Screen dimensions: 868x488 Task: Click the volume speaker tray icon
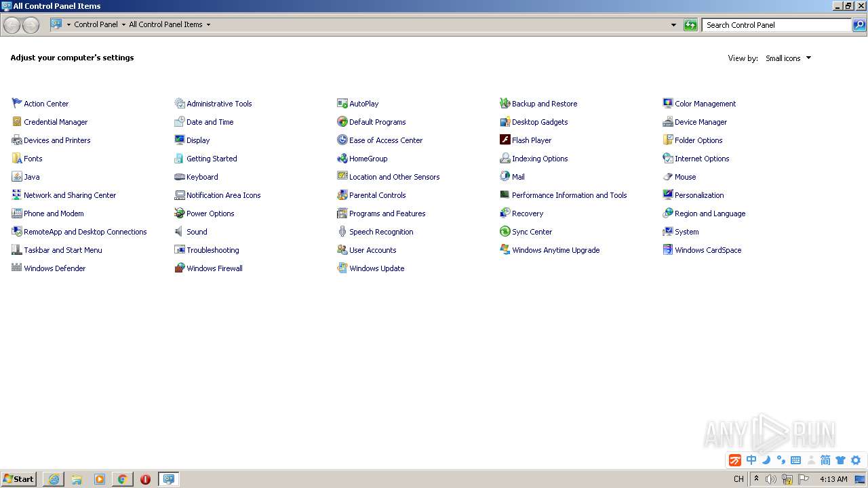tap(771, 479)
